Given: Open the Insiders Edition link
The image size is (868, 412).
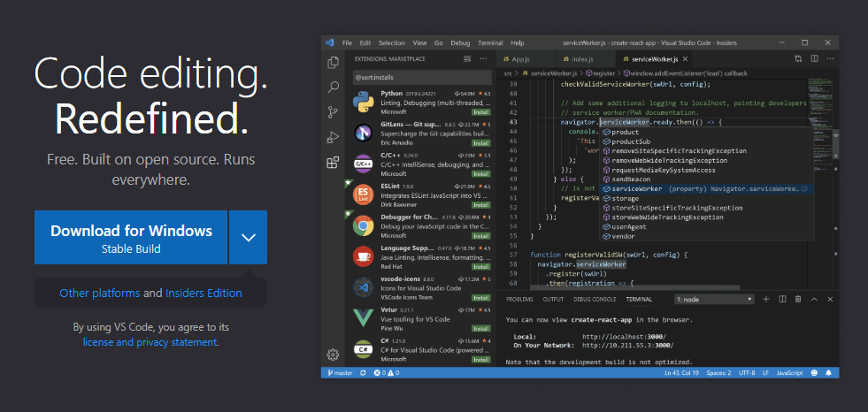Looking at the screenshot, I should (204, 294).
